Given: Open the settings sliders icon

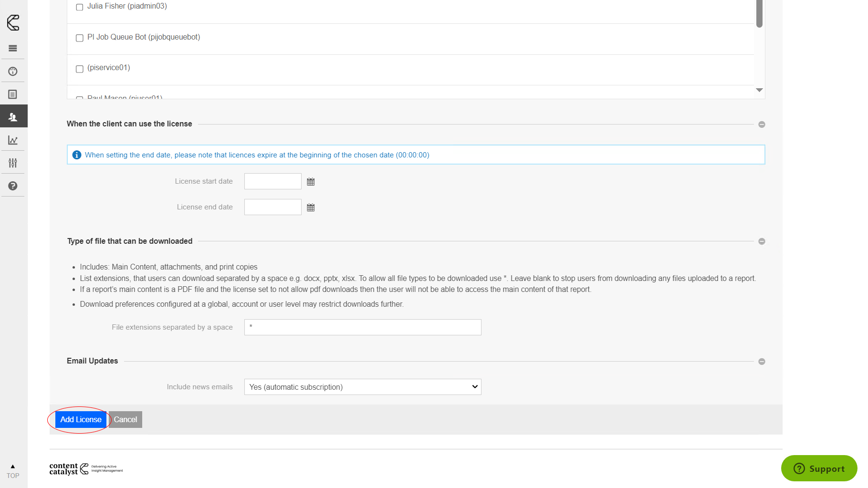Looking at the screenshot, I should (x=13, y=163).
